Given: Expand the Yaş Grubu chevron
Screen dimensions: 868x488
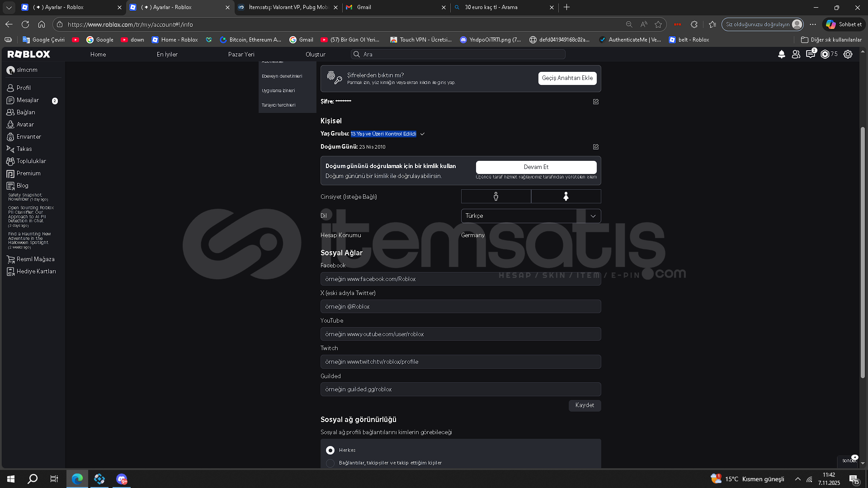Looking at the screenshot, I should pos(422,134).
